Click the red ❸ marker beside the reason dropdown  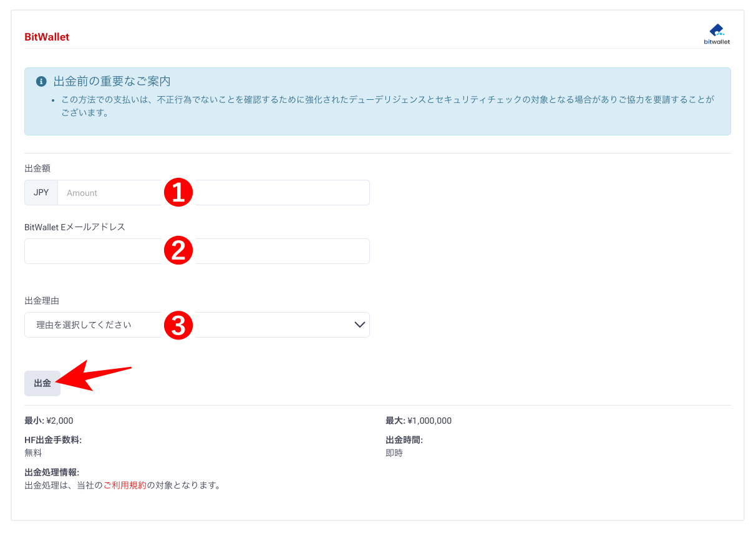(x=178, y=325)
